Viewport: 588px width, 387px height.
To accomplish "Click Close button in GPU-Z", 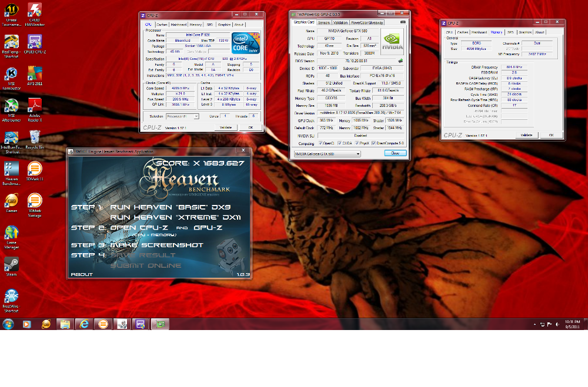I will pyautogui.click(x=395, y=153).
